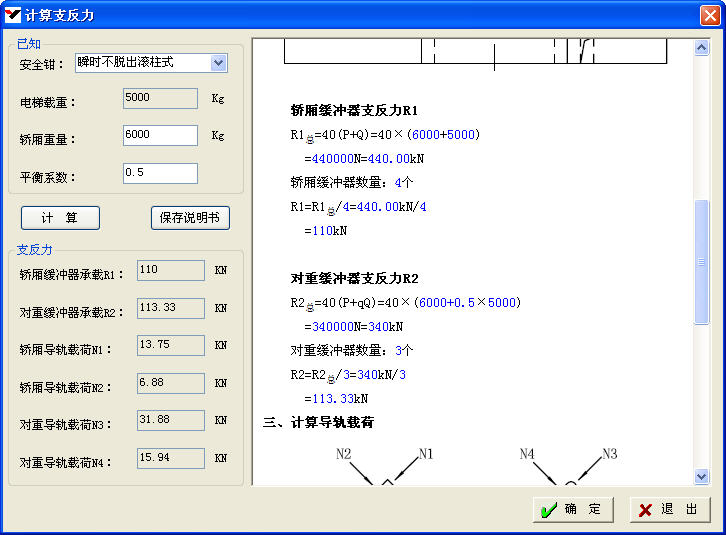This screenshot has height=535, width=726.
Task: Click the 平衡系数 input field
Action: [x=160, y=173]
